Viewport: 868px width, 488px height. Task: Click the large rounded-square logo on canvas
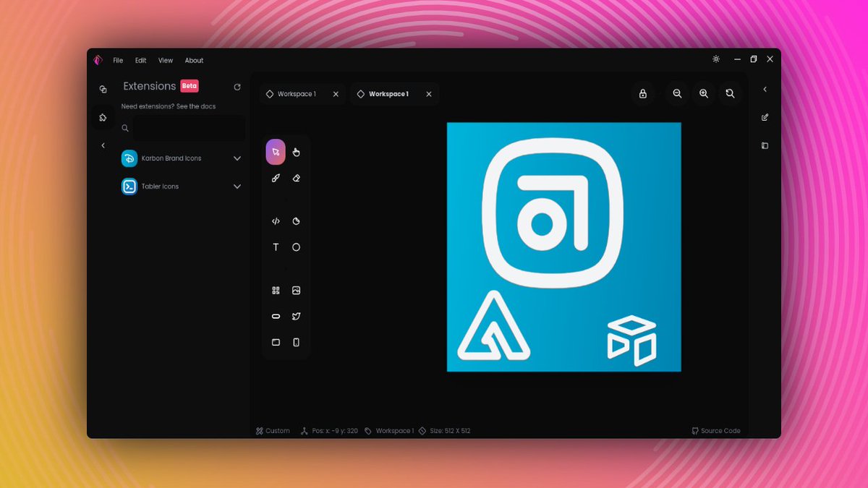click(x=552, y=212)
